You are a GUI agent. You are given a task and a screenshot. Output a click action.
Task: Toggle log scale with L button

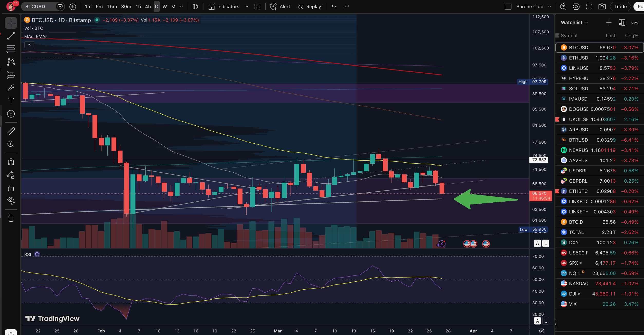pyautogui.click(x=545, y=243)
